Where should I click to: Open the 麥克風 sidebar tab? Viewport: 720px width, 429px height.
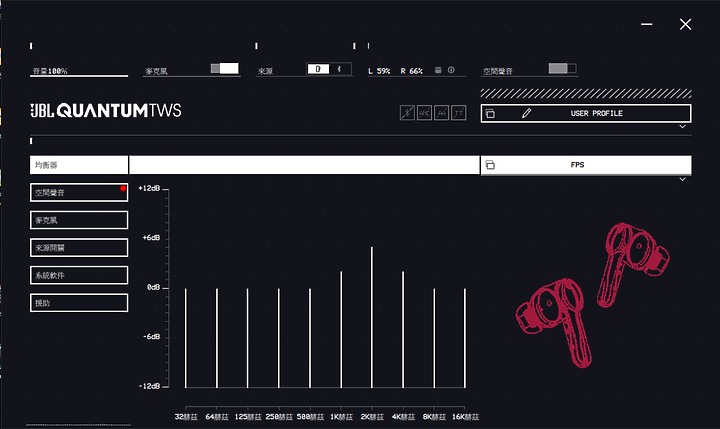click(79, 220)
